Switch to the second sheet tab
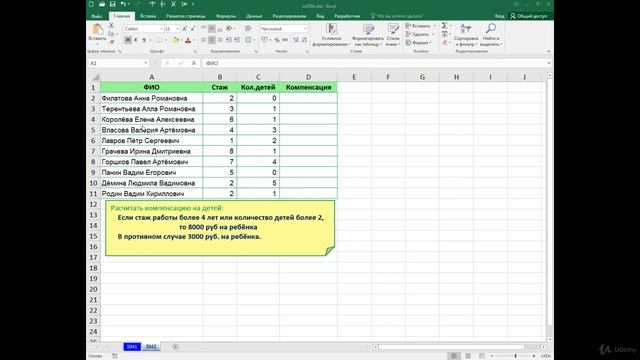Screen dimensions: 640x360 [151, 347]
